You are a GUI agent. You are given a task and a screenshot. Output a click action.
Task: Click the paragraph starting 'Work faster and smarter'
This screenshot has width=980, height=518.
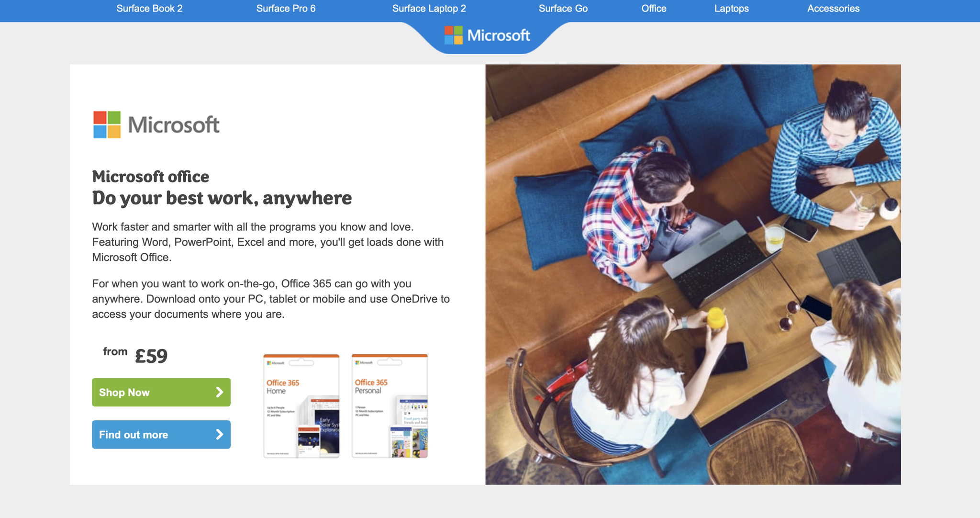tap(268, 242)
